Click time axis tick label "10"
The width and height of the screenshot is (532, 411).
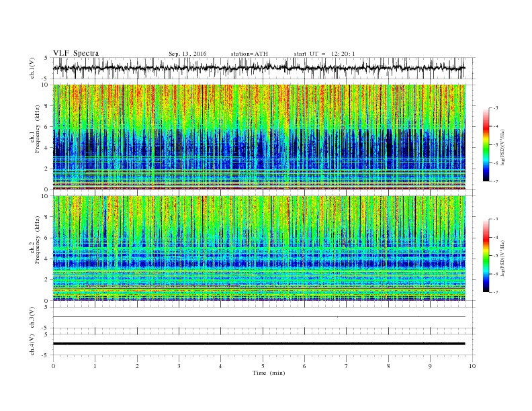click(472, 366)
